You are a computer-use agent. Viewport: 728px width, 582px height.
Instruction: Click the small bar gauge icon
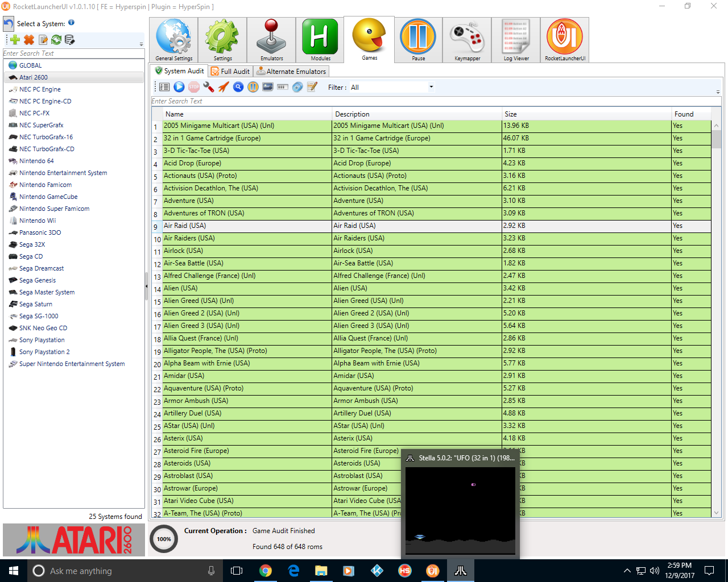coord(283,87)
